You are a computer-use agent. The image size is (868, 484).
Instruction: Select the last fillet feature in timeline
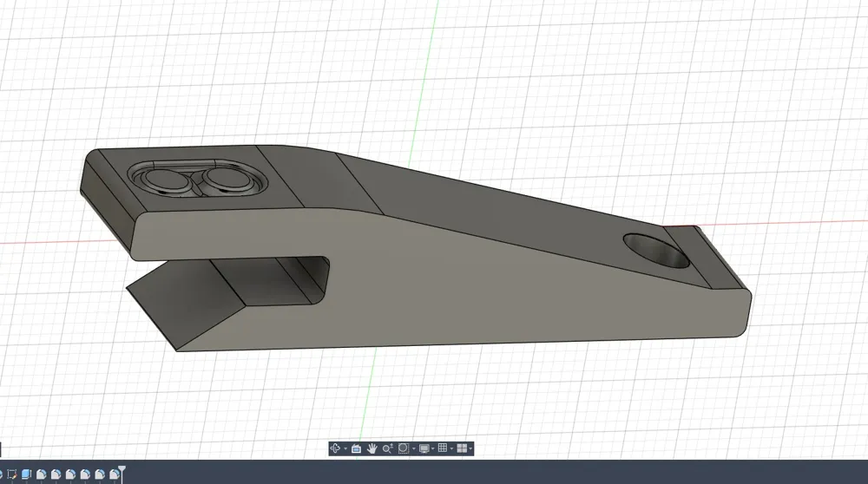click(114, 474)
